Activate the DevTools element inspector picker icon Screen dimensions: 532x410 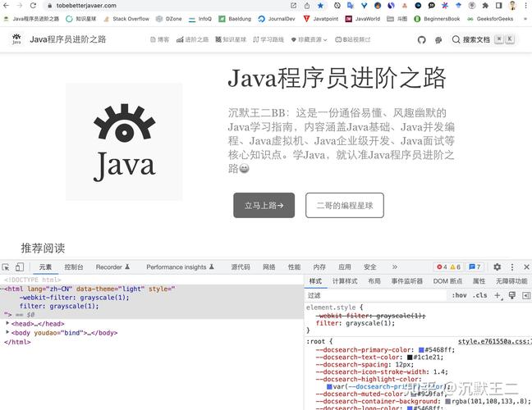tap(6, 267)
